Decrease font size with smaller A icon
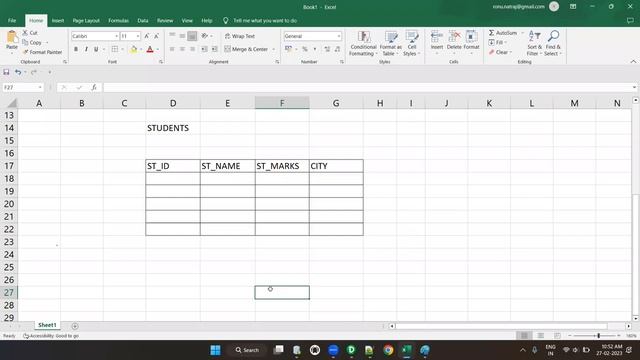Image resolution: width=640 pixels, height=360 pixels. tap(156, 36)
